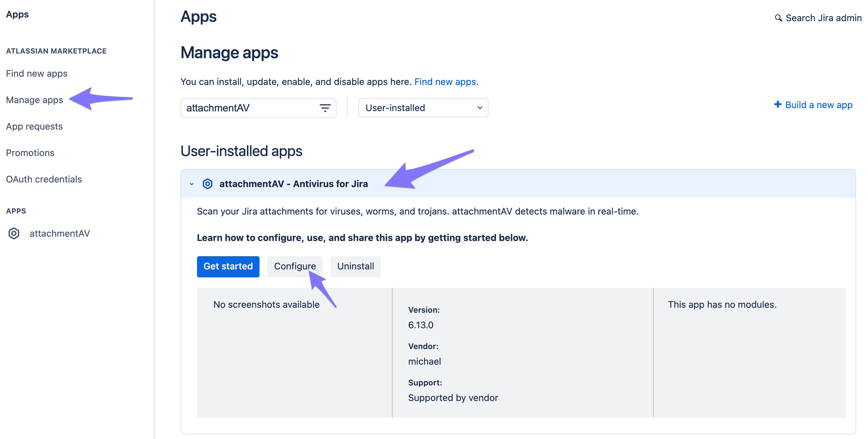Select Manage apps from left sidebar
Image resolution: width=868 pixels, height=439 pixels.
click(34, 100)
